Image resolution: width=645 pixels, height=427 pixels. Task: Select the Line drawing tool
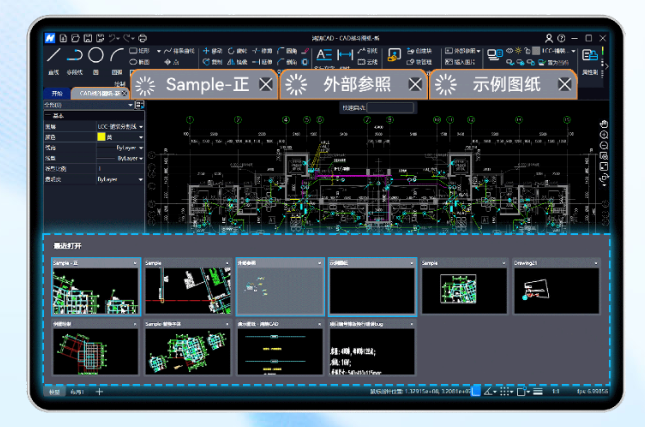(54, 55)
